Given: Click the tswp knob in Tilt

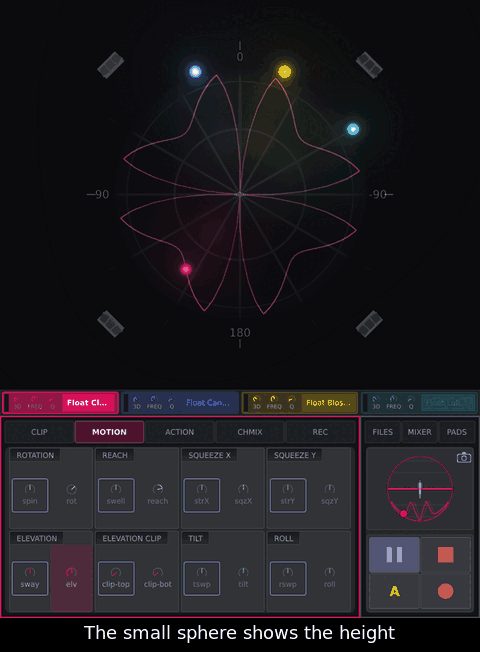Looking at the screenshot, I should click(x=202, y=578).
